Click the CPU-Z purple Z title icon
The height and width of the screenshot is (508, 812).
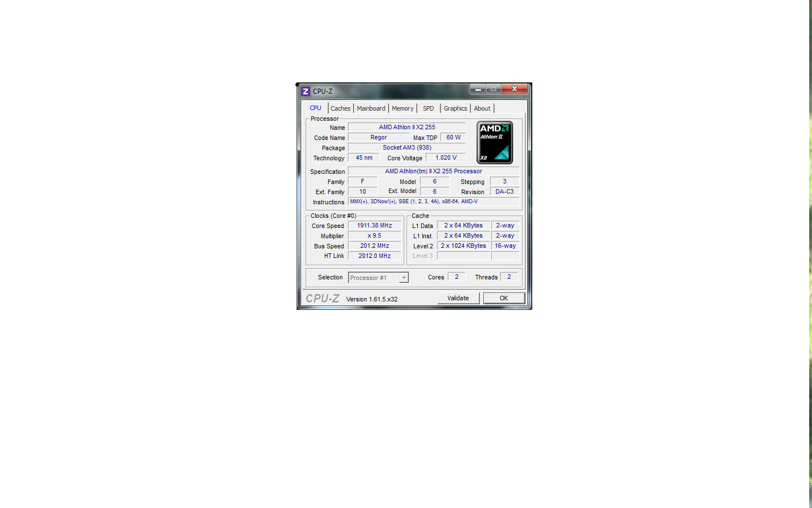coord(306,91)
